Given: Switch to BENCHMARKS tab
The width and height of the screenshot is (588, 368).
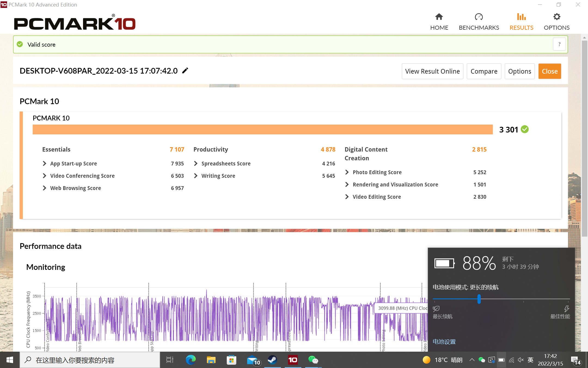Looking at the screenshot, I should tap(479, 22).
